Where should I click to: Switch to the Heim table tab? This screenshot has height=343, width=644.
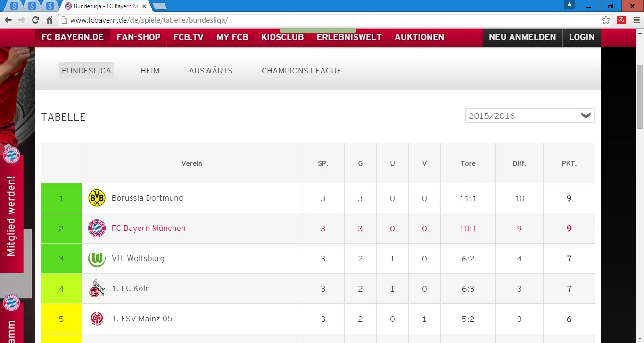150,71
